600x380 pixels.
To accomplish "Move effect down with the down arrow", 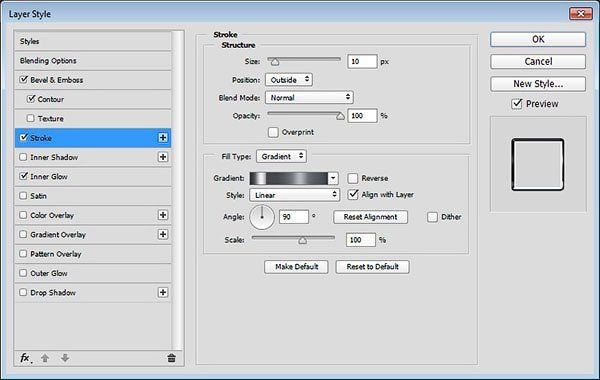I will 65,358.
